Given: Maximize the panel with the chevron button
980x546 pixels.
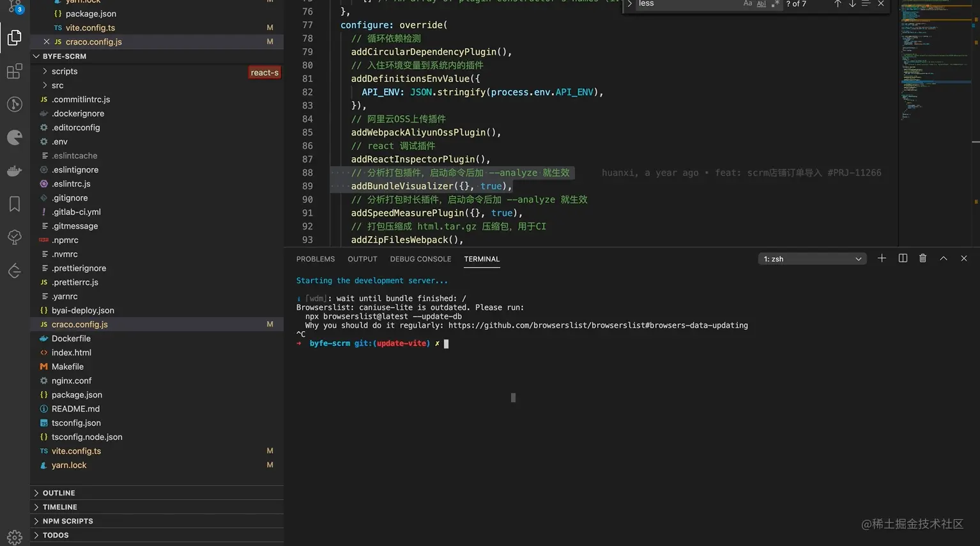Looking at the screenshot, I should 944,258.
